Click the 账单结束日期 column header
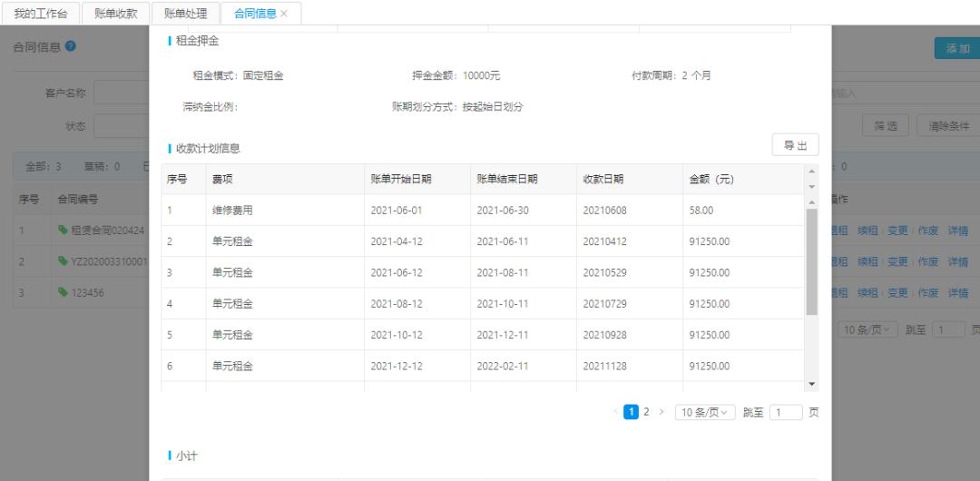This screenshot has width=980, height=481. coord(524,179)
